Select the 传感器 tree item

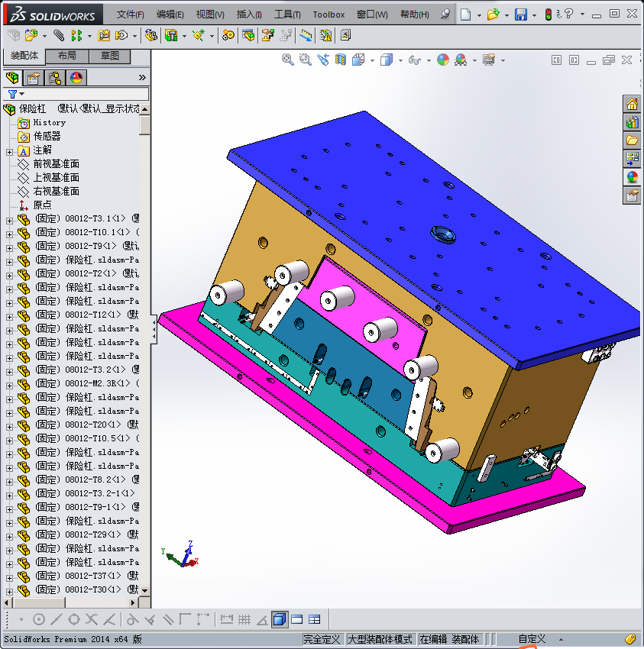click(x=47, y=136)
